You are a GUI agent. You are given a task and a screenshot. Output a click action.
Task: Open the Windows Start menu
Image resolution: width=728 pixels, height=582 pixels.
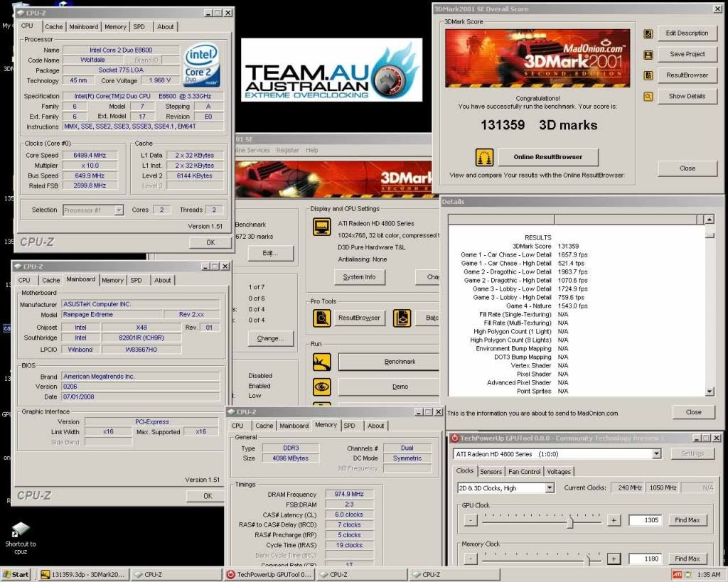point(17,575)
